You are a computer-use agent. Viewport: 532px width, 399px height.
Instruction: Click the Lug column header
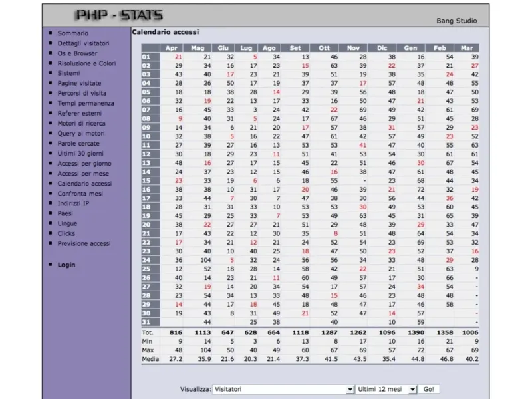[246, 48]
